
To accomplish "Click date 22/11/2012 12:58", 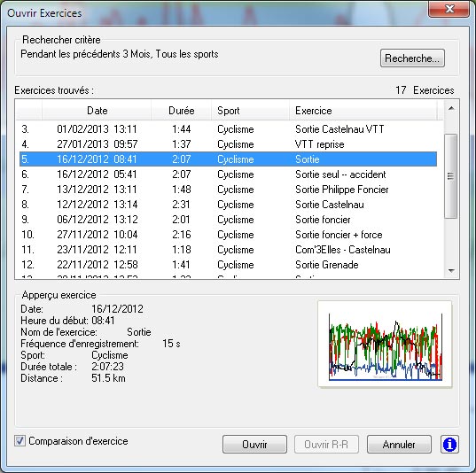I will pyautogui.click(x=98, y=265).
